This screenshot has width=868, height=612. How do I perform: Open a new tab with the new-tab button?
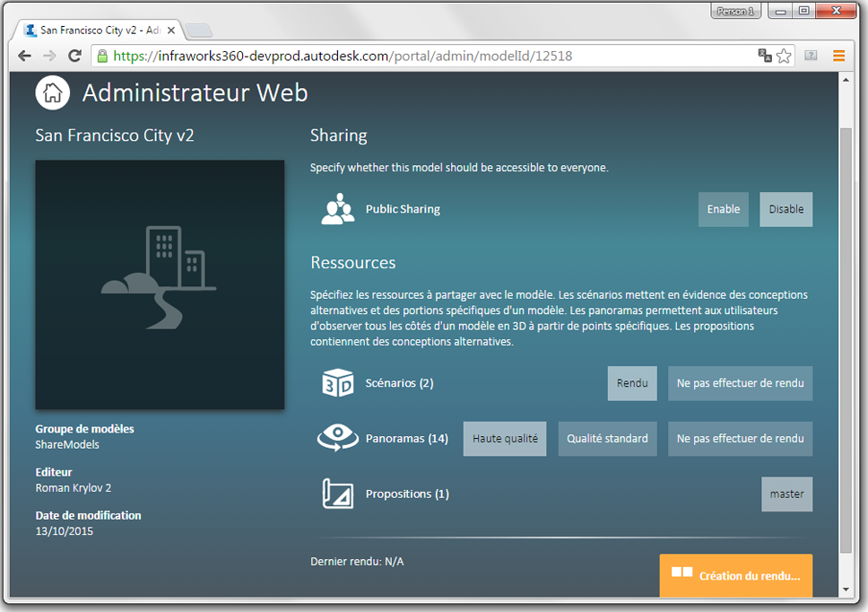click(198, 31)
